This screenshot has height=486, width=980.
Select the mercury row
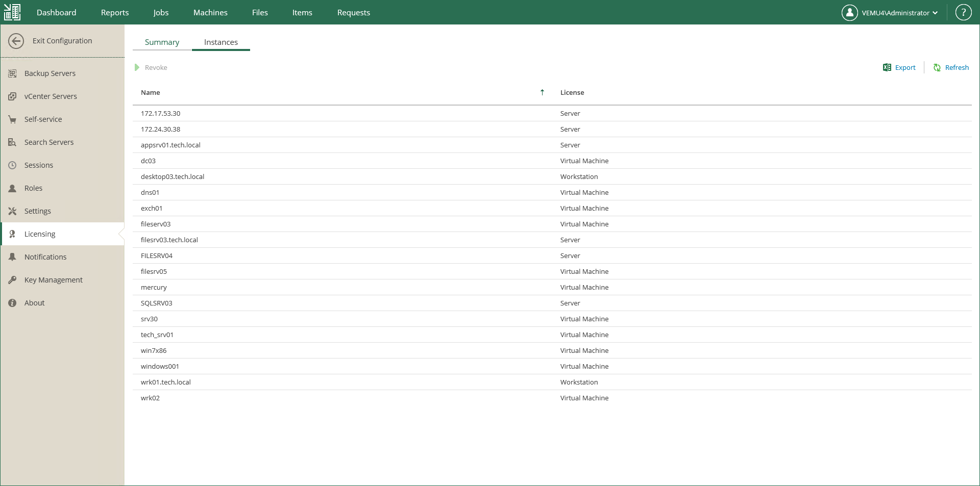[x=552, y=287]
